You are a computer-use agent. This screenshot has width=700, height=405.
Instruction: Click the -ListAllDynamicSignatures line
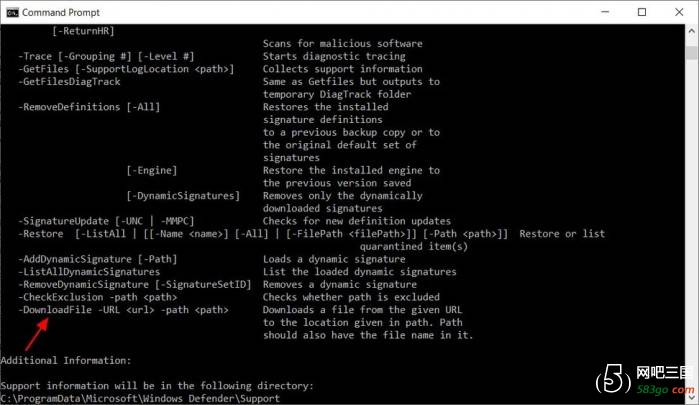coord(89,272)
